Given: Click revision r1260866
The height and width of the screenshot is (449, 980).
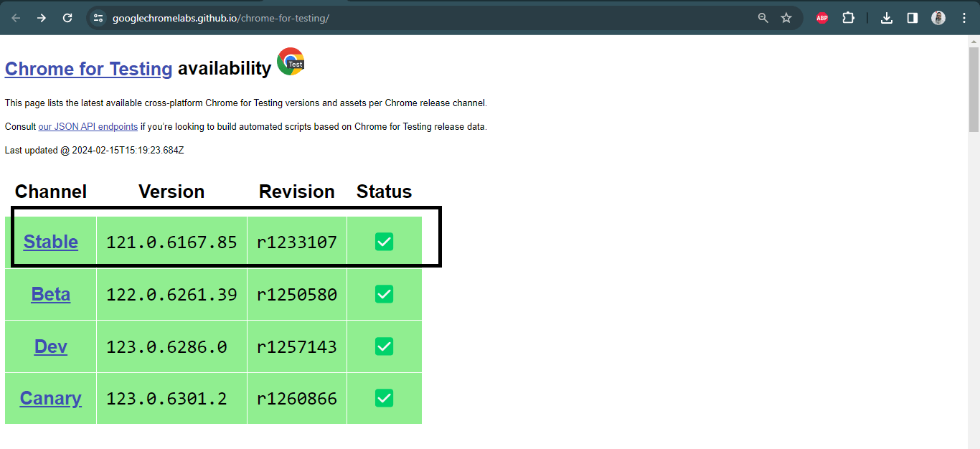Looking at the screenshot, I should [297, 399].
